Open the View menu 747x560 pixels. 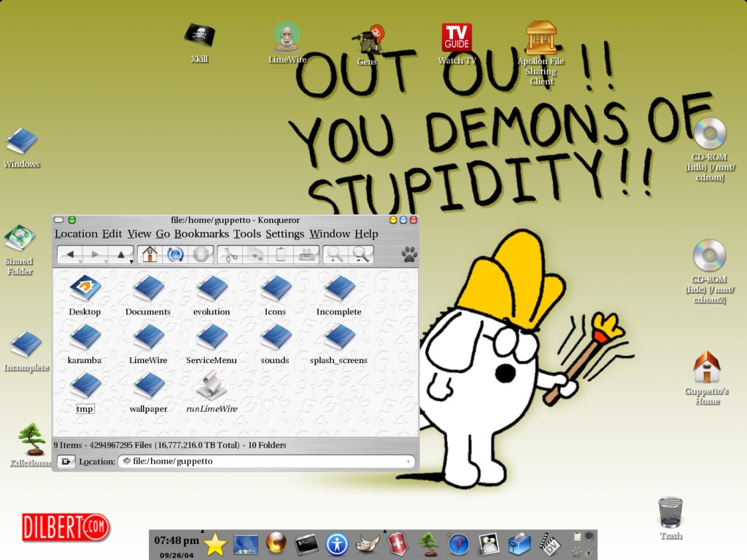click(x=139, y=234)
